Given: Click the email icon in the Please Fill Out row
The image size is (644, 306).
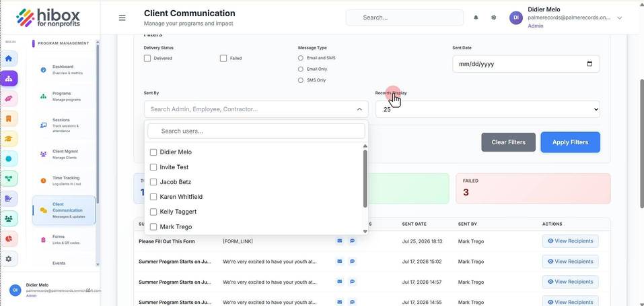Looking at the screenshot, I should tap(340, 241).
